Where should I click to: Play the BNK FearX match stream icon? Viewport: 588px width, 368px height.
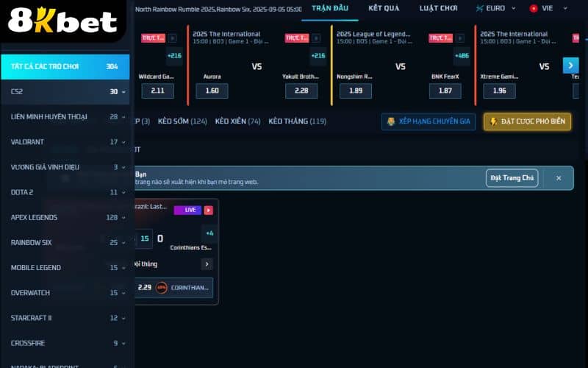click(460, 38)
